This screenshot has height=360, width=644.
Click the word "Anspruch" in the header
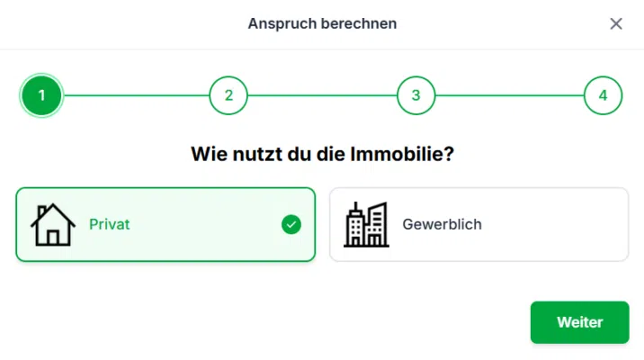click(279, 24)
